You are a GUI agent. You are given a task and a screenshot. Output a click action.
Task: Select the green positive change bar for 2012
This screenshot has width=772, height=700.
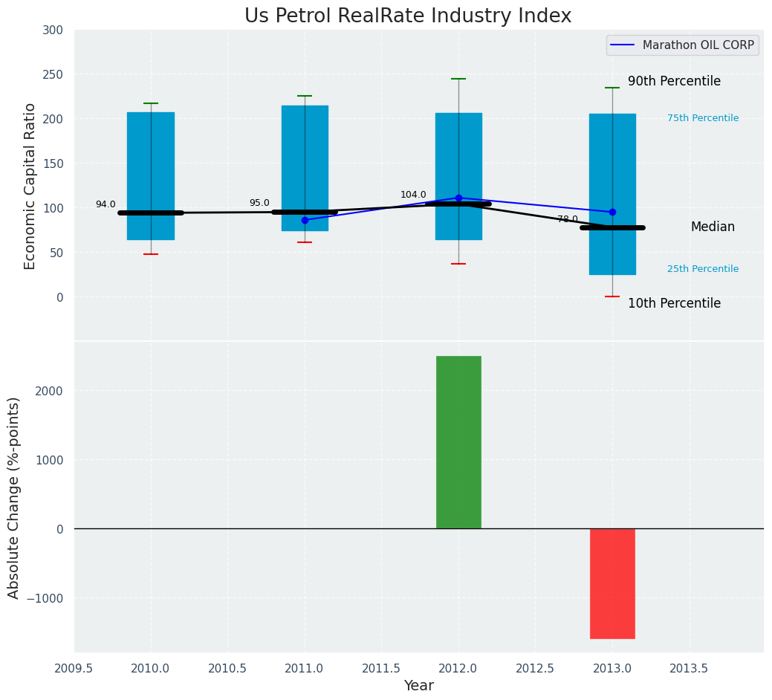[x=458, y=442]
